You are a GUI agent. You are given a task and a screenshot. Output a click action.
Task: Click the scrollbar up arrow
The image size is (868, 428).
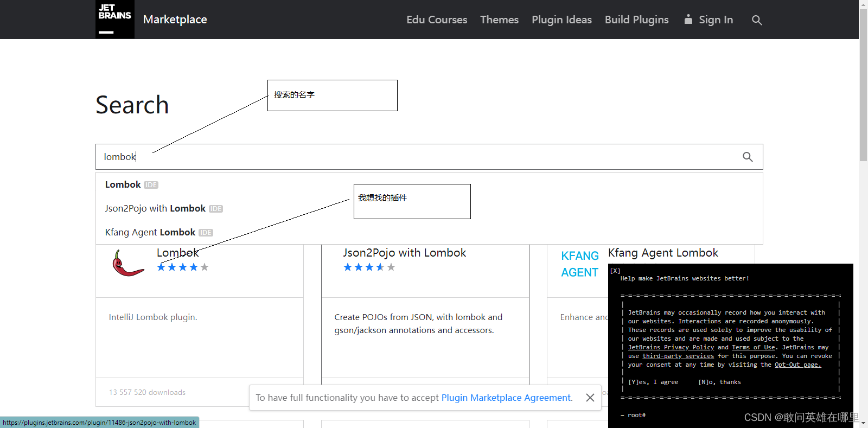tap(863, 4)
